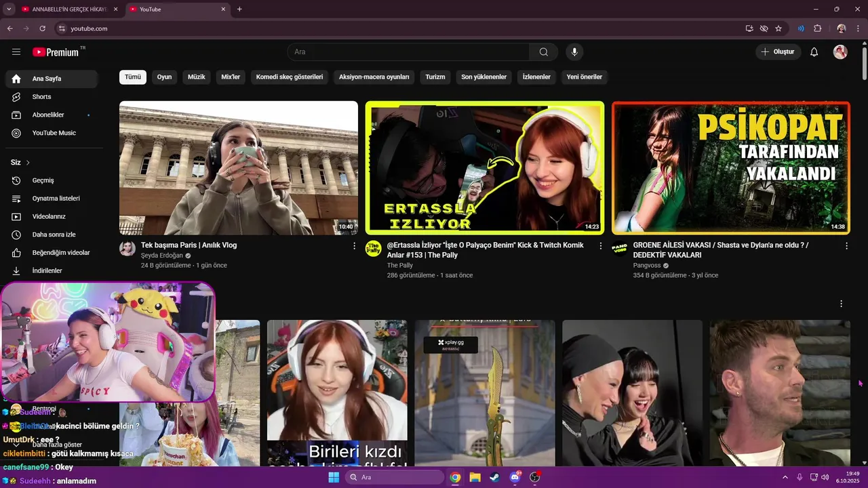Open Geçmiş history in the sidebar
868x488 pixels.
pyautogui.click(x=52, y=180)
